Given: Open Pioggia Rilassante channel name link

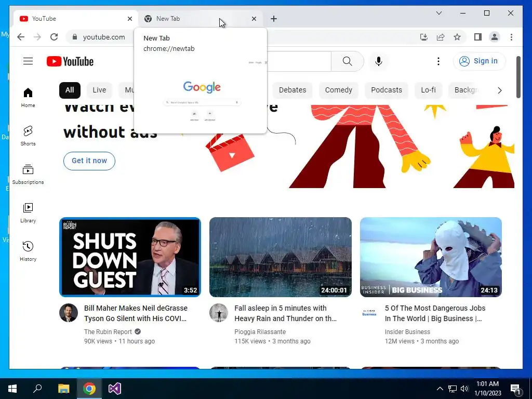Looking at the screenshot, I should [x=260, y=332].
